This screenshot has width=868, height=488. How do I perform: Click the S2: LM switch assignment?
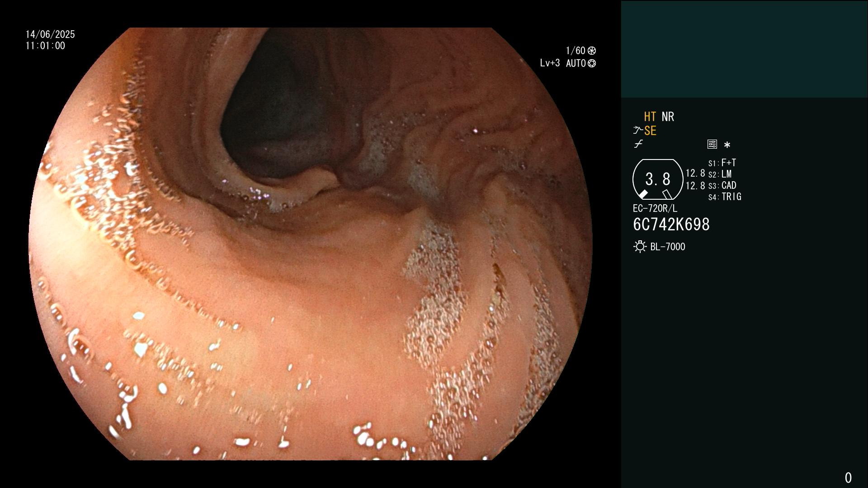point(720,174)
